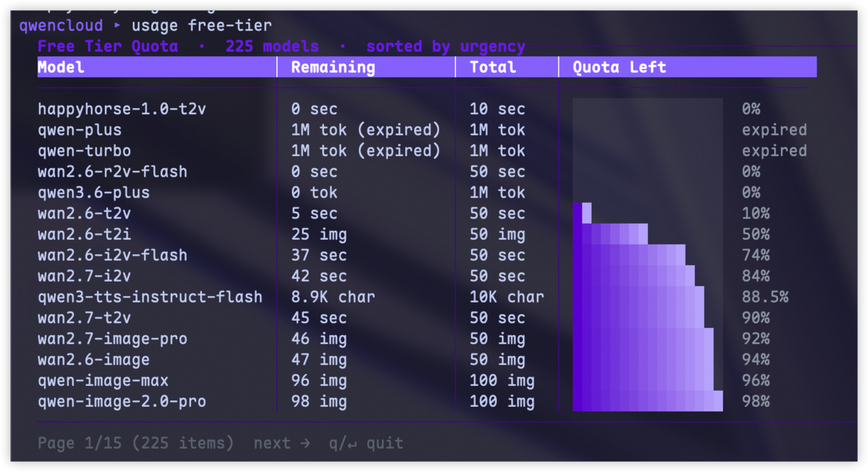The width and height of the screenshot is (868, 472).
Task: Choose the qwen3.6-plus model name
Action: [94, 193]
